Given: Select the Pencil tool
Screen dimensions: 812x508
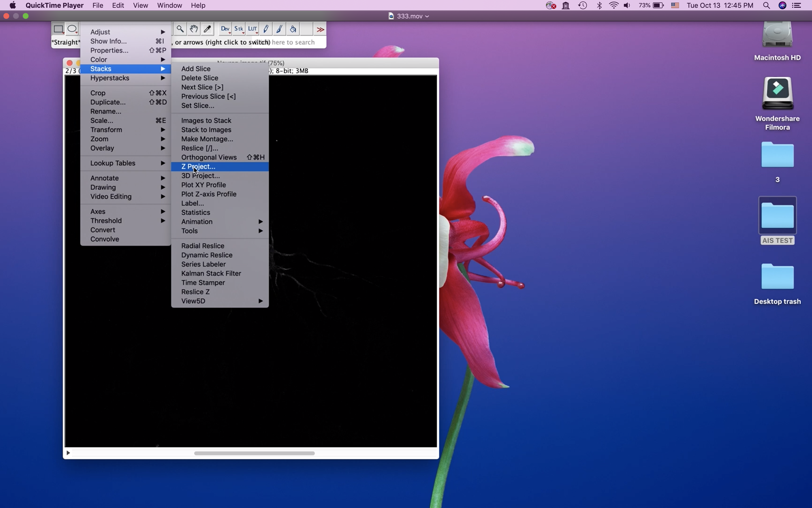Looking at the screenshot, I should point(266,29).
